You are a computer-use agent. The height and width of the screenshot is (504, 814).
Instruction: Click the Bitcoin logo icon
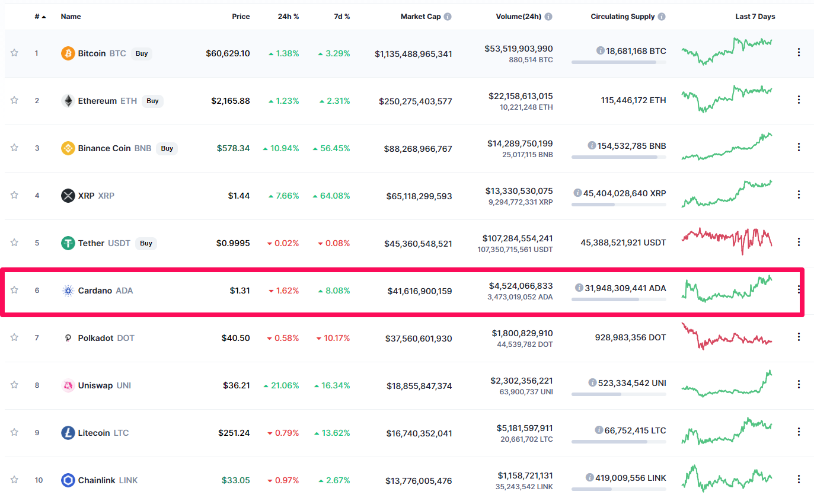tap(68, 53)
